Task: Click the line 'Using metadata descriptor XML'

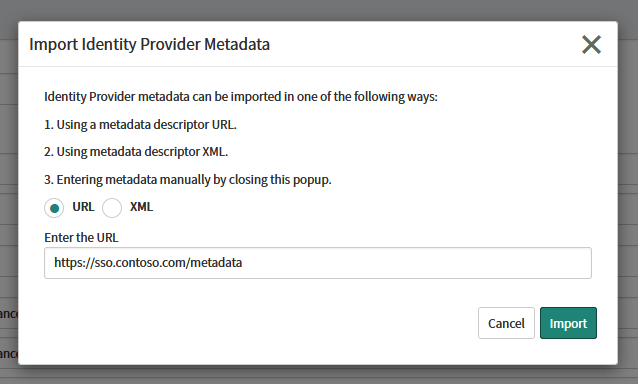Action: [x=136, y=152]
